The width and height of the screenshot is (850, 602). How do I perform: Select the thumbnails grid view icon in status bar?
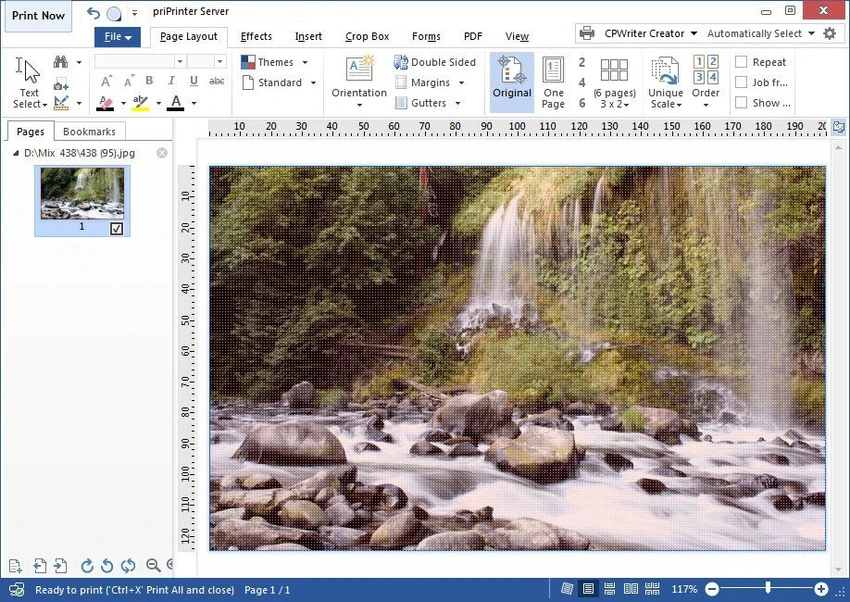(x=652, y=588)
